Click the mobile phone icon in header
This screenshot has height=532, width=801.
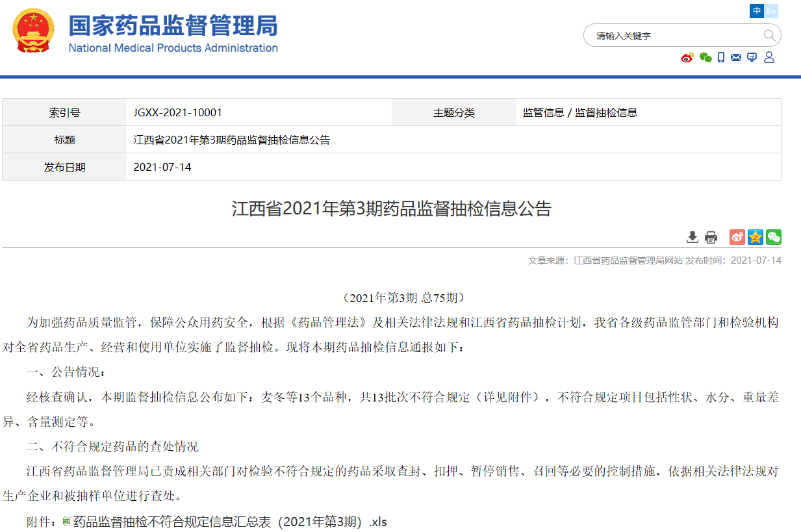pyautogui.click(x=721, y=58)
